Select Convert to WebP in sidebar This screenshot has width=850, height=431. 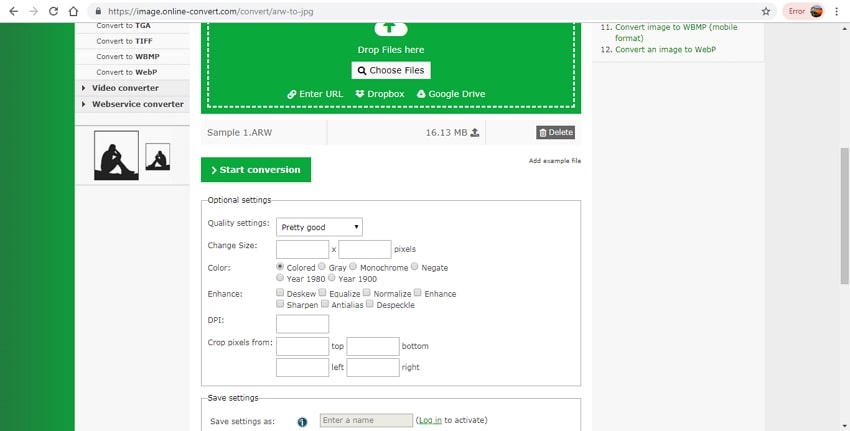coord(126,72)
